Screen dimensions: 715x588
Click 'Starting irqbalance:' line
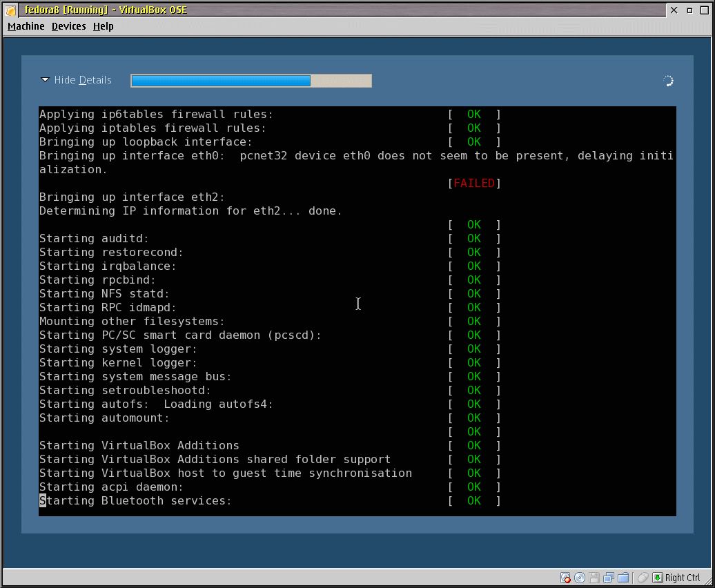108,266
